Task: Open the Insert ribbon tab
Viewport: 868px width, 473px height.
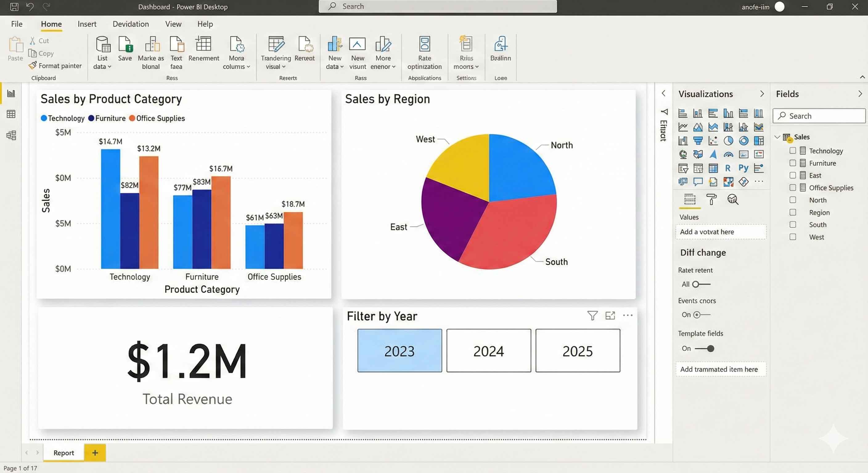Action: [x=87, y=24]
